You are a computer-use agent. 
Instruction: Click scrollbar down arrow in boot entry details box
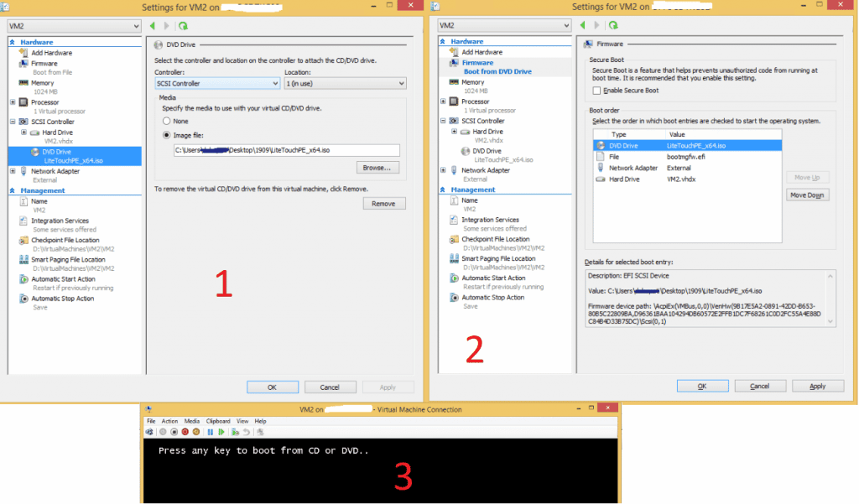[x=831, y=321]
